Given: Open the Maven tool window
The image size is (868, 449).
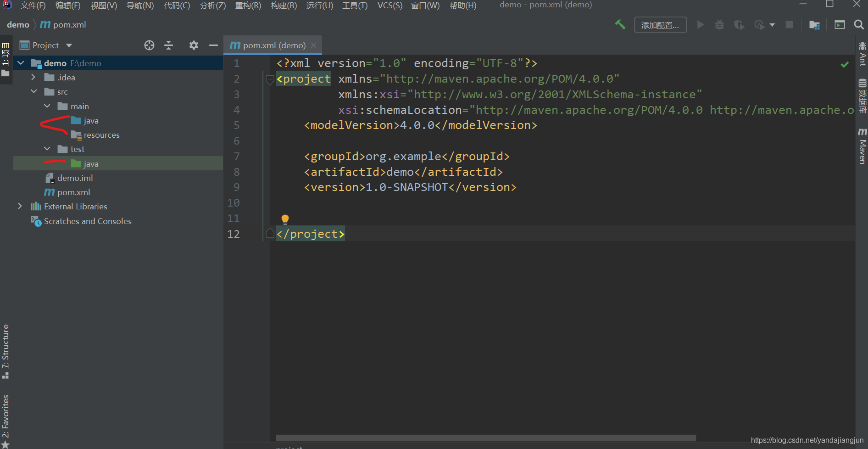Looking at the screenshot, I should 862,146.
